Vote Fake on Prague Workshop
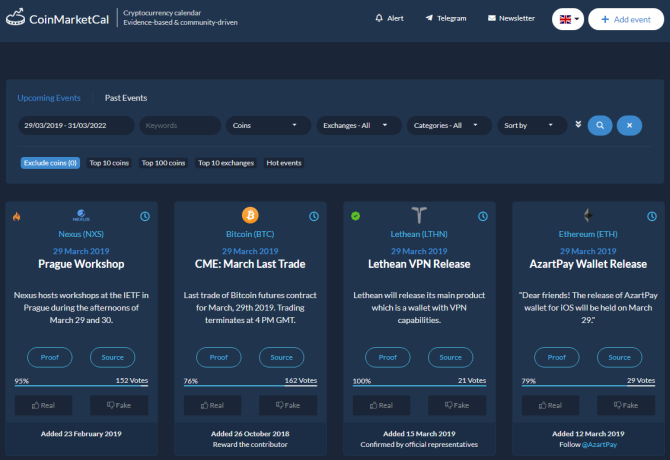Viewport: 670px width, 460px height. [119, 405]
